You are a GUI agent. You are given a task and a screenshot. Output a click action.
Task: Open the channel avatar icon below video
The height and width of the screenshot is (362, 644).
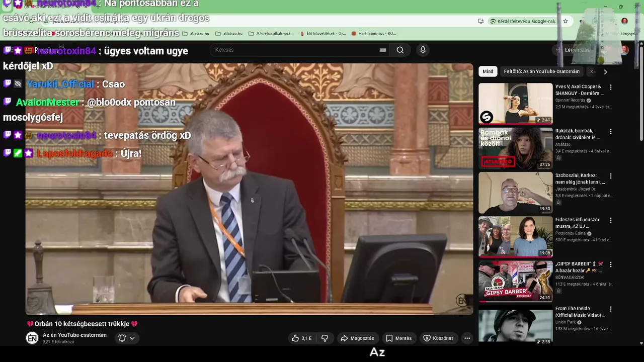point(32,338)
